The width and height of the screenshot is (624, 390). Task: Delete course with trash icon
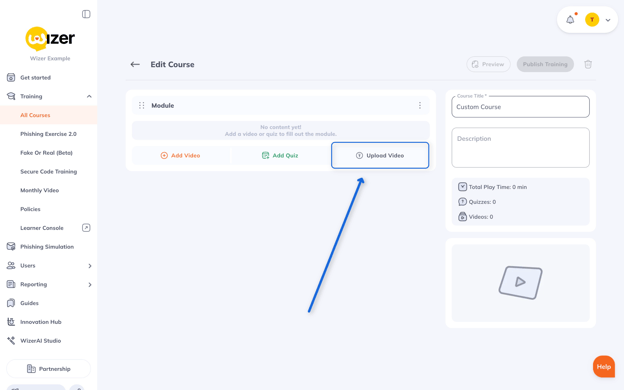click(x=588, y=64)
